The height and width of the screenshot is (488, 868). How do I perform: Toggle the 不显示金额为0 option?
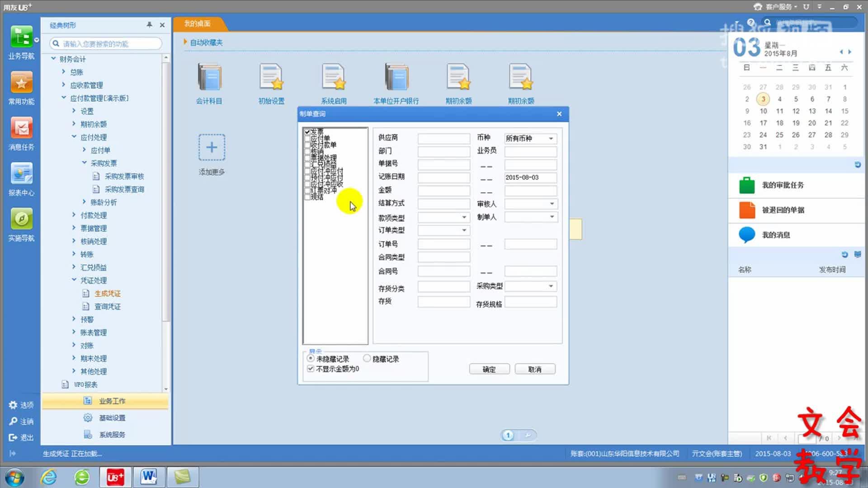(x=310, y=368)
